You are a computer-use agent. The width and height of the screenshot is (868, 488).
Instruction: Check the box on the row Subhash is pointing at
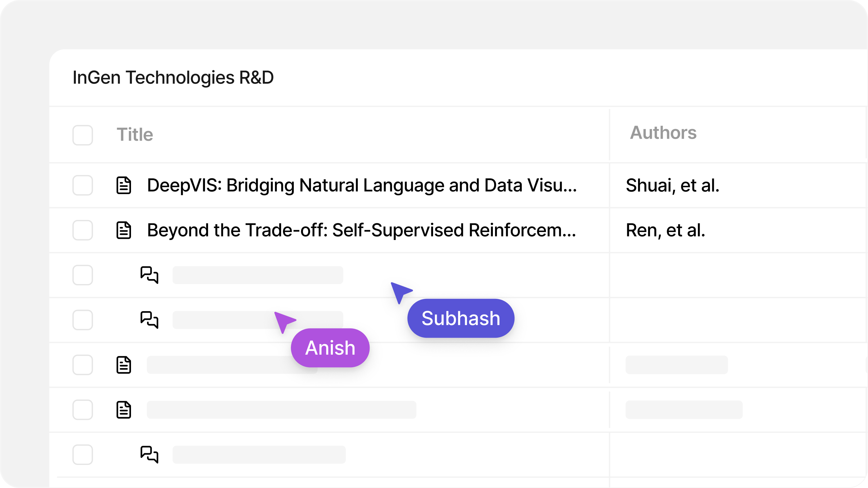83,275
